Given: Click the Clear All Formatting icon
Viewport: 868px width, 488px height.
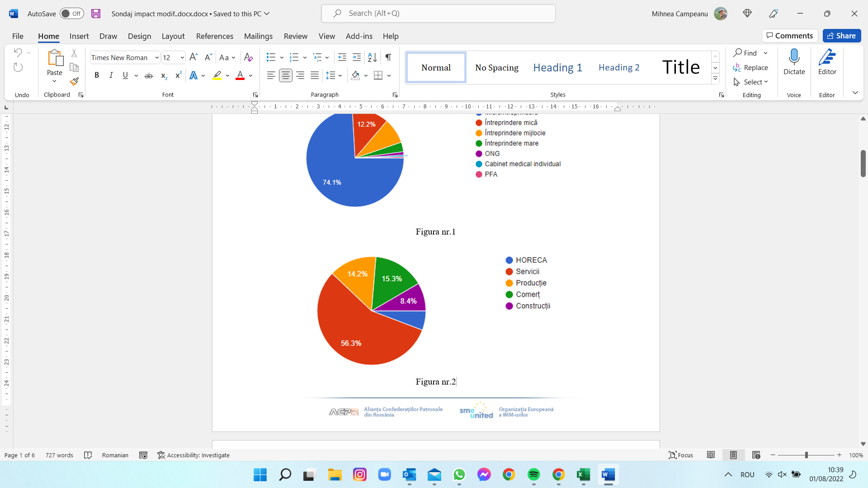Looking at the screenshot, I should [x=248, y=57].
